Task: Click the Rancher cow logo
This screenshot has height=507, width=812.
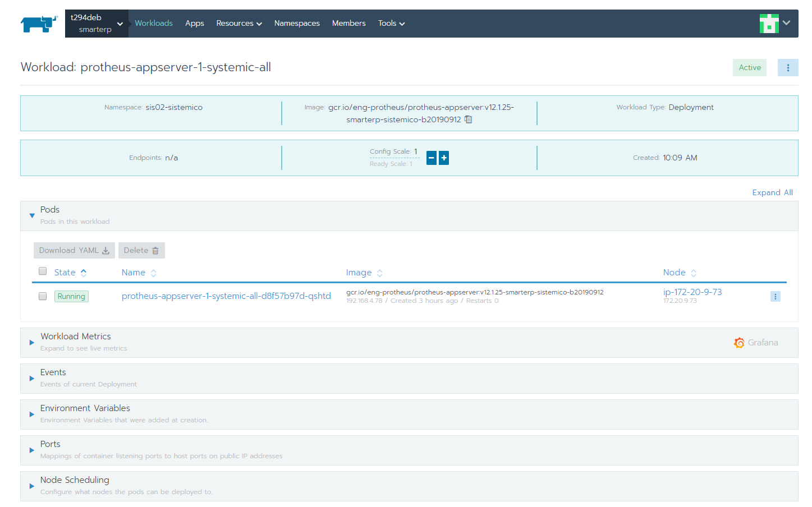Action: point(39,24)
